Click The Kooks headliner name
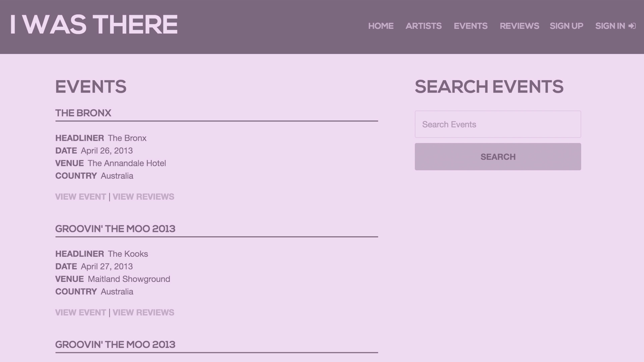Screen dimensions: 644x362 [x=128, y=254]
